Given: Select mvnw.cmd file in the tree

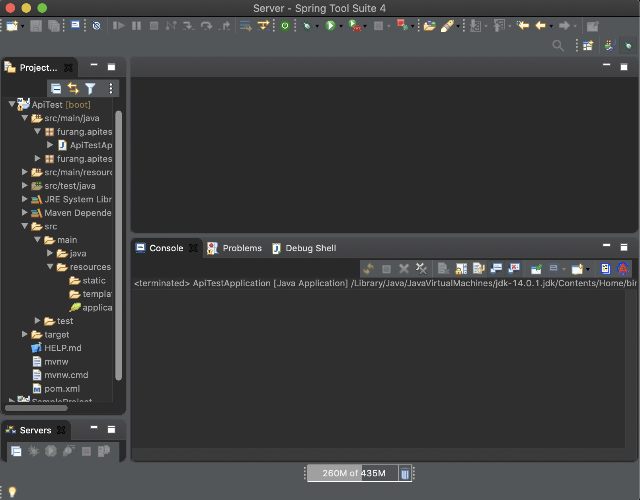Looking at the screenshot, I should pos(60,375).
